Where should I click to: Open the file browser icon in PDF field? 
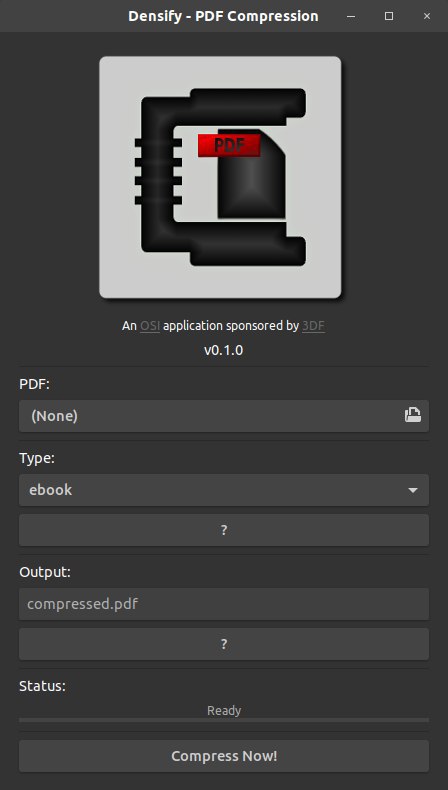coord(413,415)
